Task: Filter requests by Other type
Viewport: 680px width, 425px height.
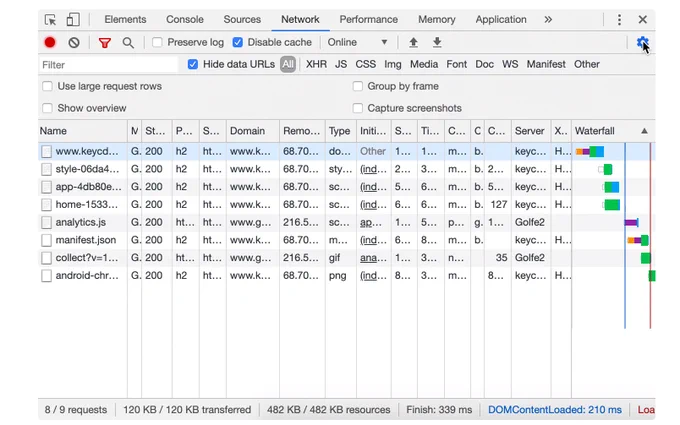Action: (587, 64)
